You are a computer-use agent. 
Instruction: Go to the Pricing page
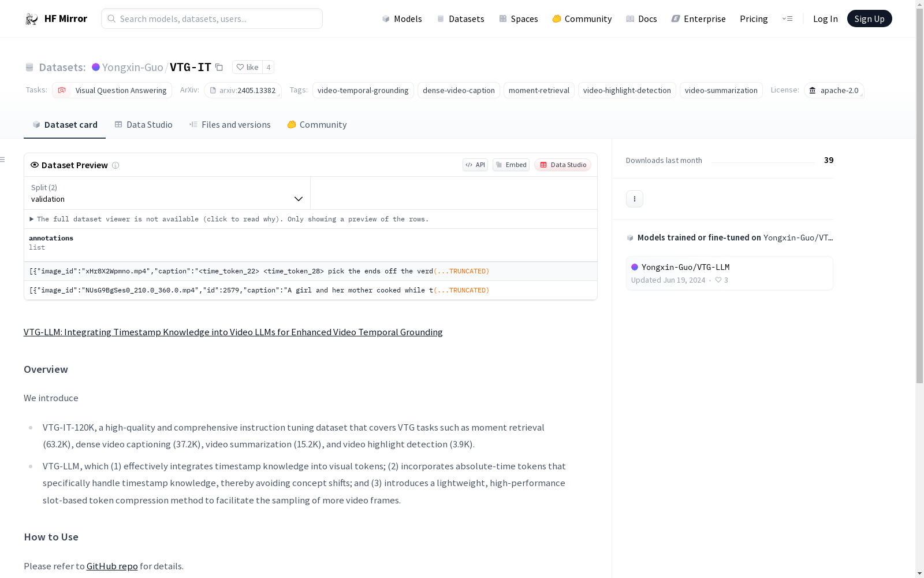coord(754,18)
